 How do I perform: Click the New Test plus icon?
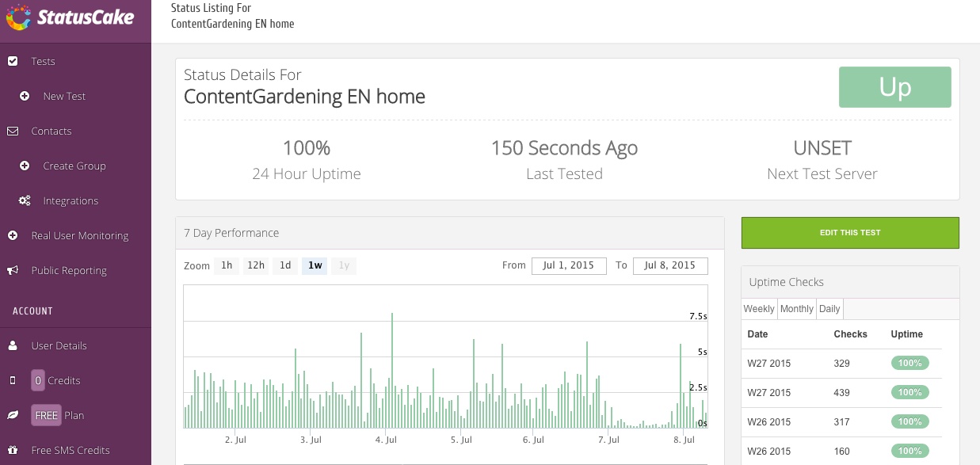point(25,96)
